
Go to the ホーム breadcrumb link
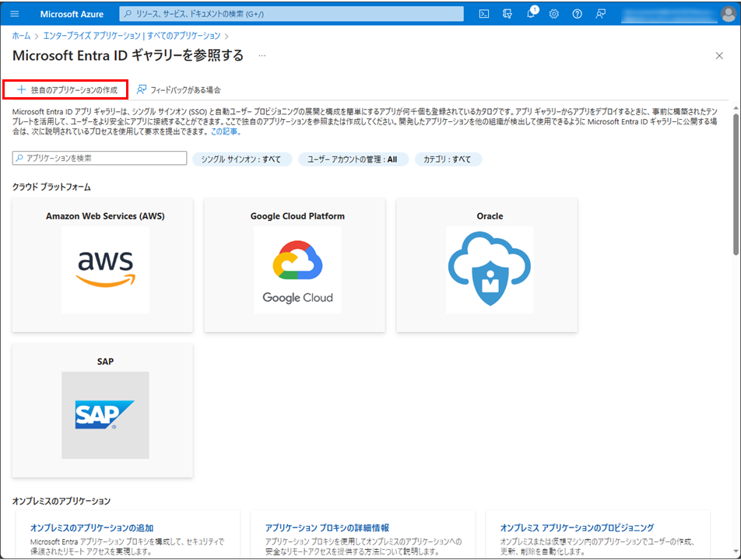(x=21, y=36)
